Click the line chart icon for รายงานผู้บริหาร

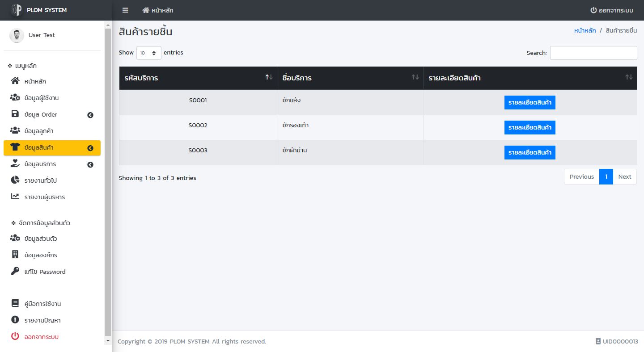click(15, 197)
